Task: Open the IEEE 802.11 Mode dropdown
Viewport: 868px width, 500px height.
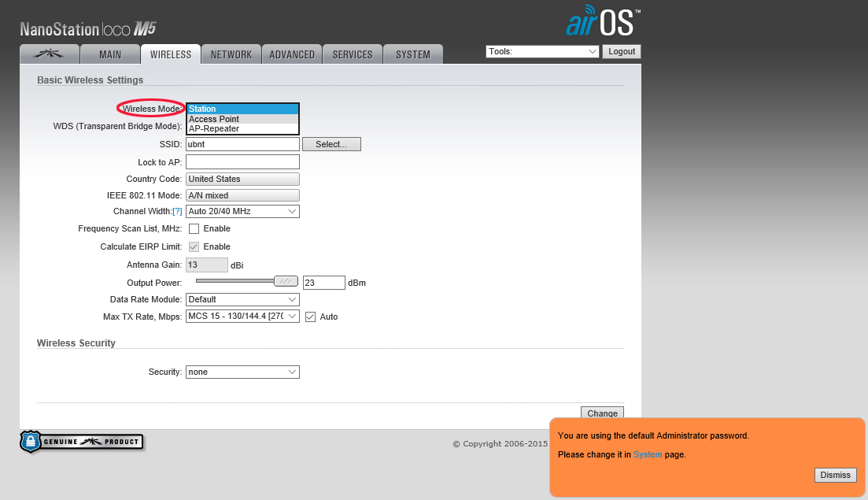Action: click(242, 195)
